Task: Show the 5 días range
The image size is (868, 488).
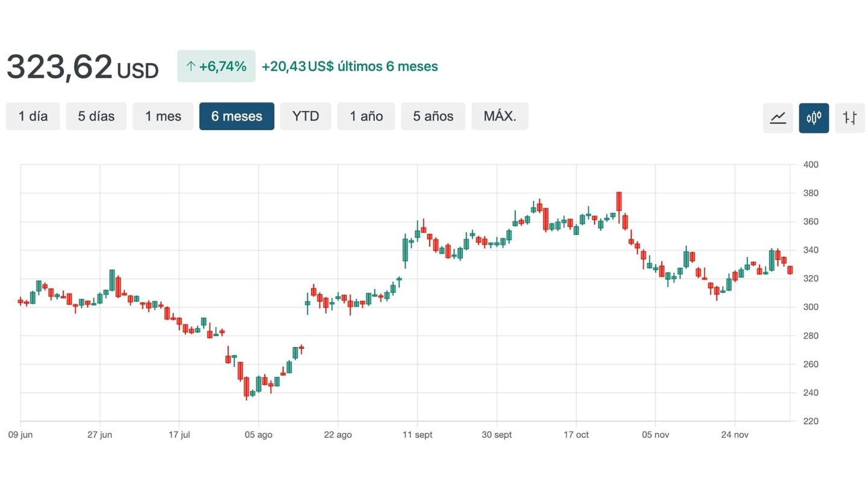Action: tap(96, 116)
